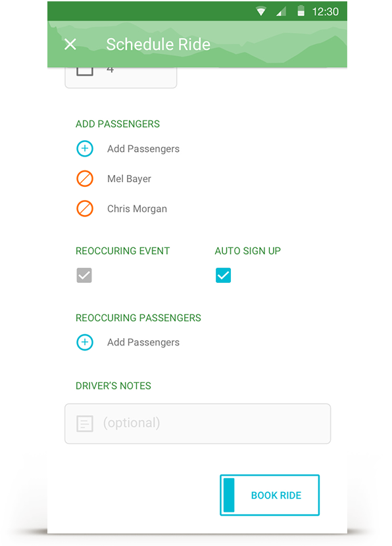Tap the Wi-Fi status icon

pyautogui.click(x=261, y=11)
